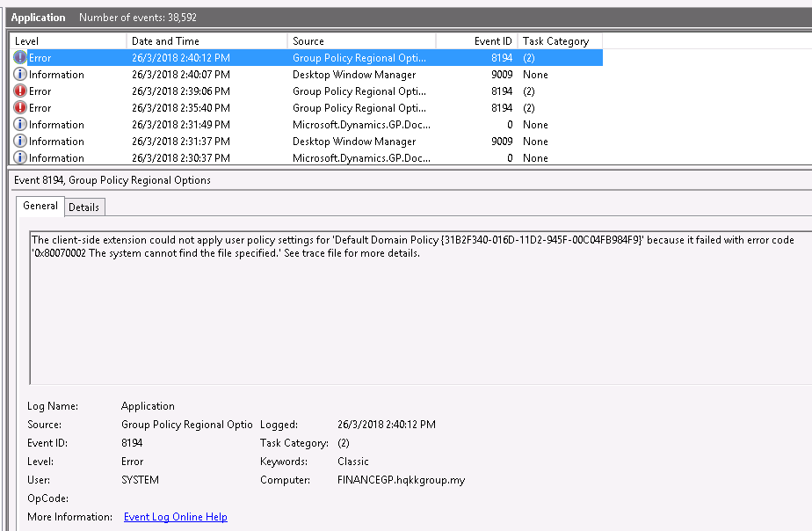Click the Computer value FINANCEGP.hqkkgroup.my
Image resolution: width=812 pixels, height=531 pixels.
(402, 480)
